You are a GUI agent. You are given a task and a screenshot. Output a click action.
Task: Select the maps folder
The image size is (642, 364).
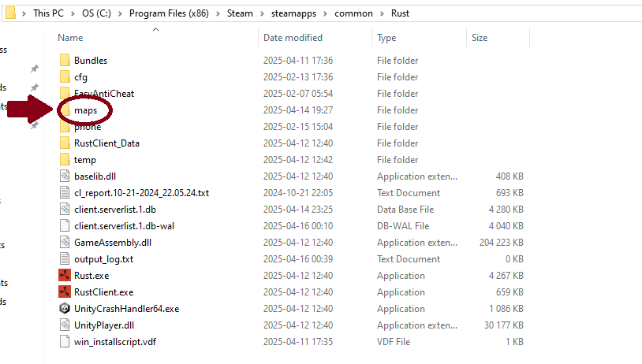85,110
